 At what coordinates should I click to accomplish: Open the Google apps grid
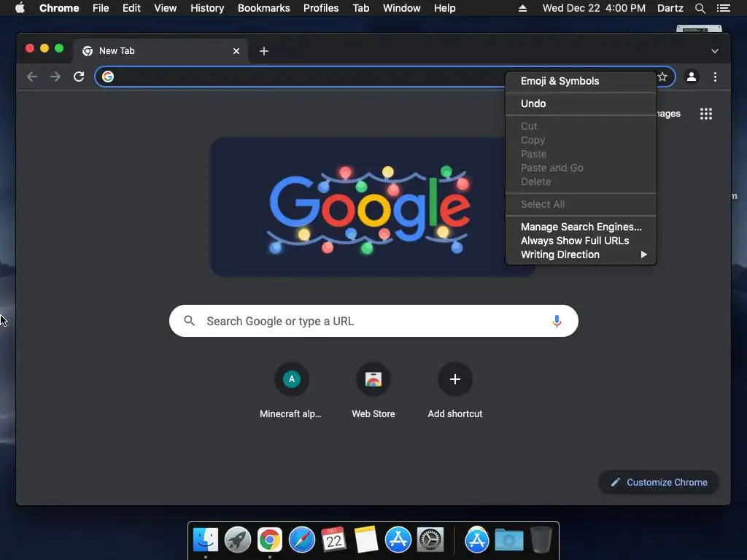706,114
